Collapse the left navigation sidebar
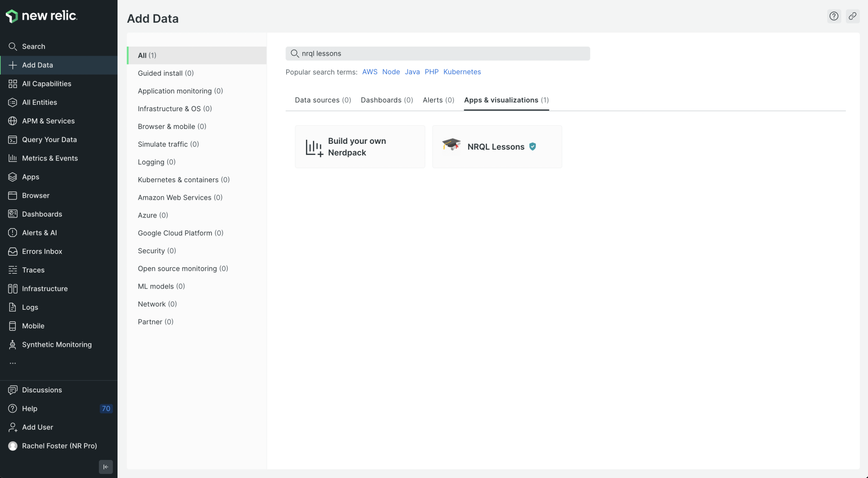The image size is (868, 478). pyautogui.click(x=105, y=467)
